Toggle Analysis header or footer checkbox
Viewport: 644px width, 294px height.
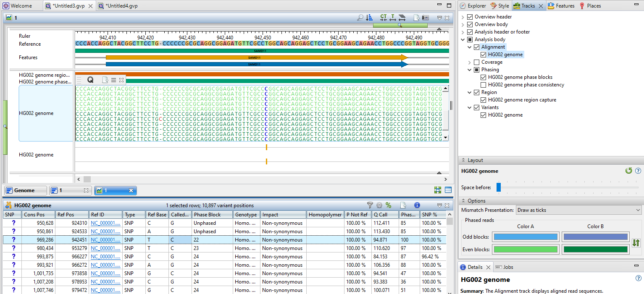pos(470,32)
